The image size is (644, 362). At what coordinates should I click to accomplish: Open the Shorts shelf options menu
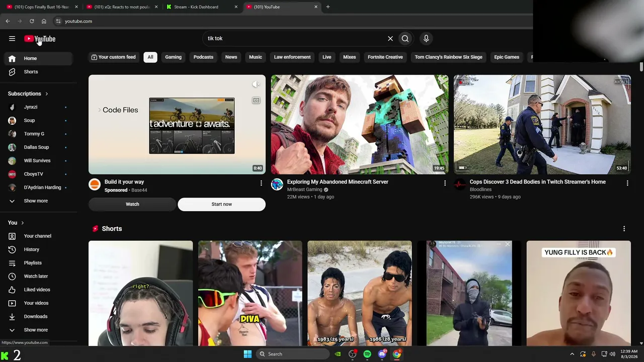[x=624, y=229]
